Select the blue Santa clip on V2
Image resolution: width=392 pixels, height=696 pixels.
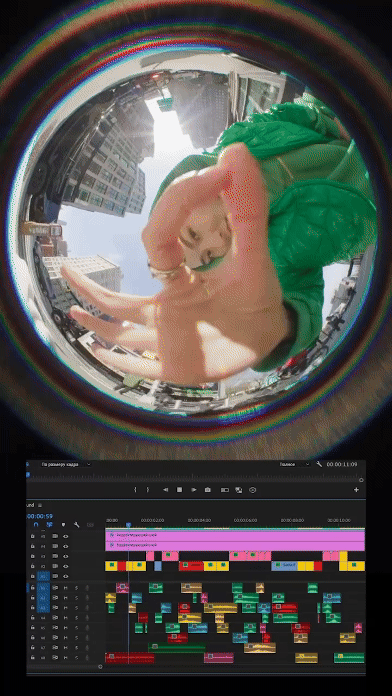(x=284, y=566)
